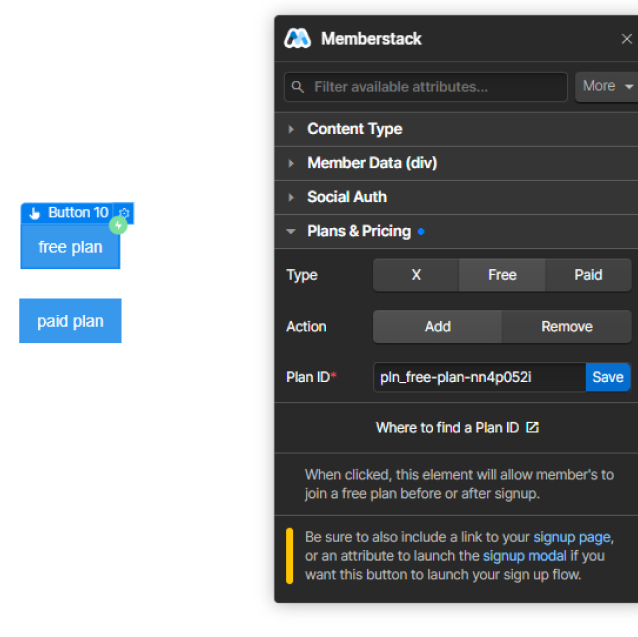Close the Memberstack panel
Viewport: 638px width, 637px height.
(627, 39)
